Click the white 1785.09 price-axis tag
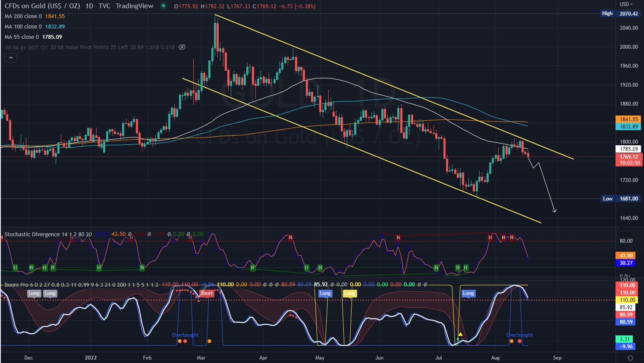This screenshot has height=363, width=644. click(x=629, y=149)
